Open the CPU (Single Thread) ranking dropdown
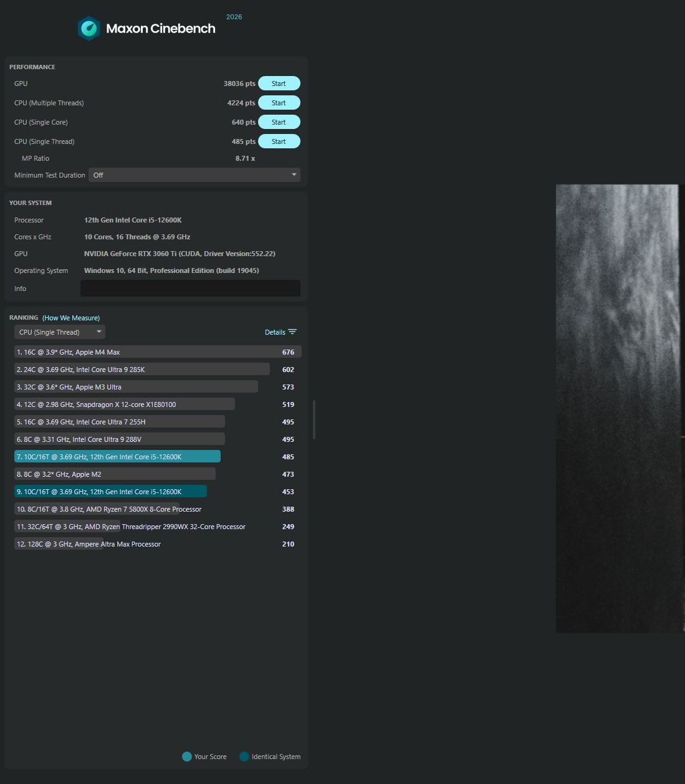This screenshot has height=784, width=685. [x=60, y=332]
